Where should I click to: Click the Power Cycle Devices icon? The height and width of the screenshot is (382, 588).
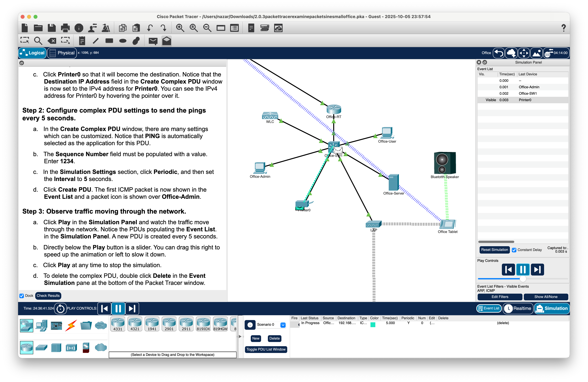pyautogui.click(x=60, y=308)
